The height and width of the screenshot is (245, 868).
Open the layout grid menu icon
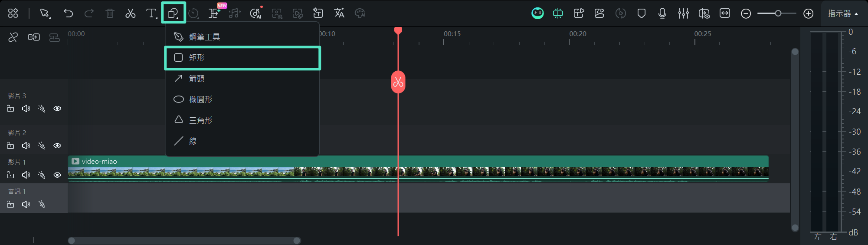pyautogui.click(x=13, y=13)
